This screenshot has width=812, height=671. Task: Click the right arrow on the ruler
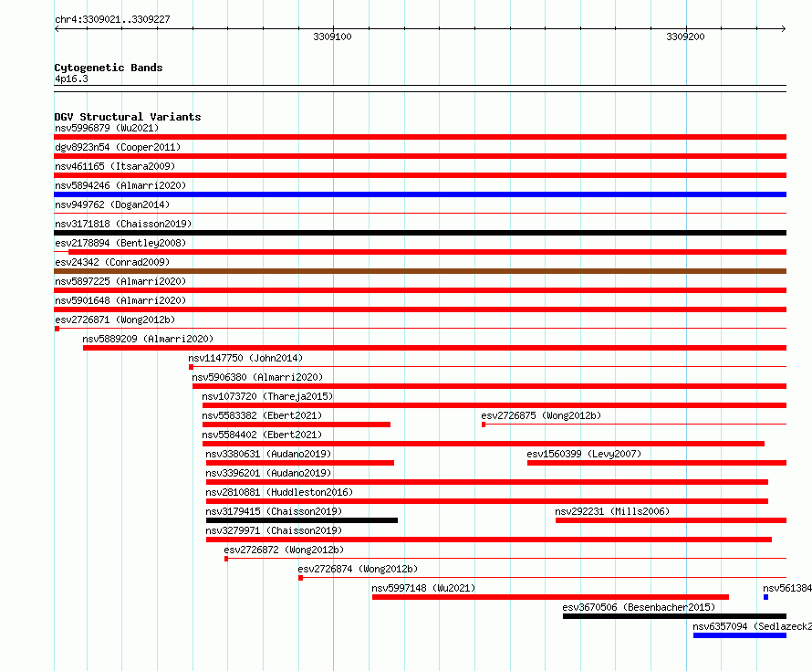[x=784, y=29]
